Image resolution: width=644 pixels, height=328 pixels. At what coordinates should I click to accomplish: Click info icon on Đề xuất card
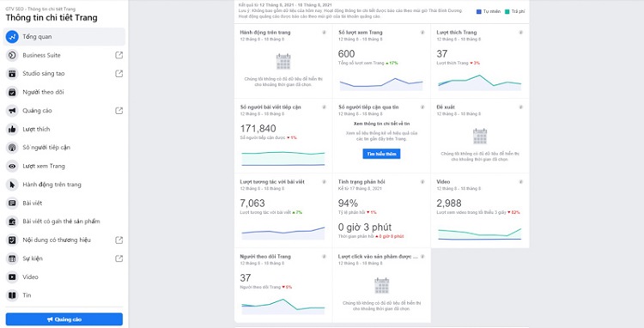point(521,107)
